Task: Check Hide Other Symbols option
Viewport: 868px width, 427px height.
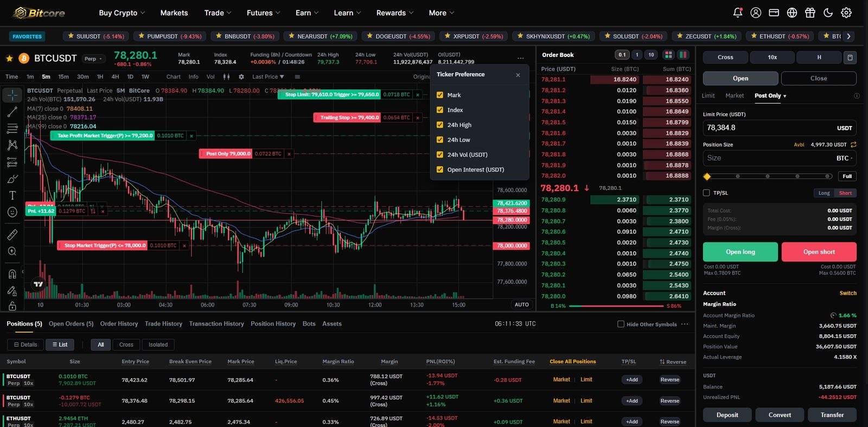Action: (x=621, y=324)
